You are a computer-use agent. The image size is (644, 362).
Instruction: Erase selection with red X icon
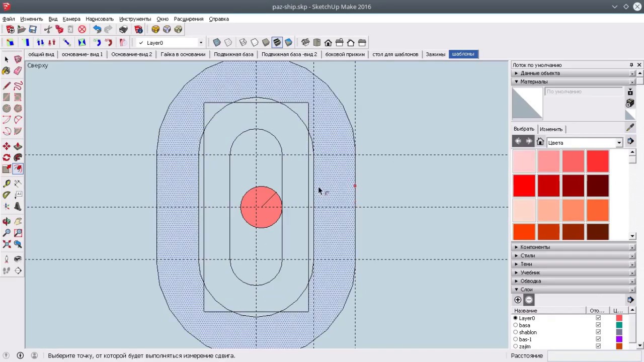click(82, 30)
